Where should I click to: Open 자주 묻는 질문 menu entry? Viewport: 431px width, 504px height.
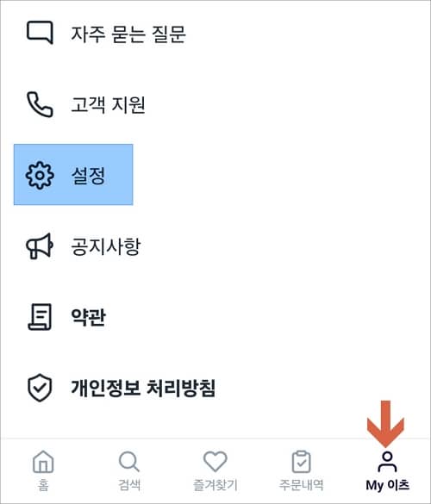[128, 34]
